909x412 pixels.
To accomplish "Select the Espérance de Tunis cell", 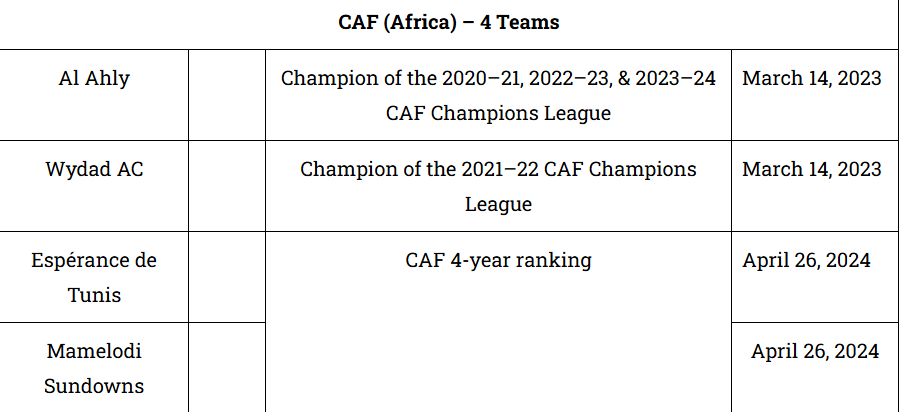I will click(94, 277).
